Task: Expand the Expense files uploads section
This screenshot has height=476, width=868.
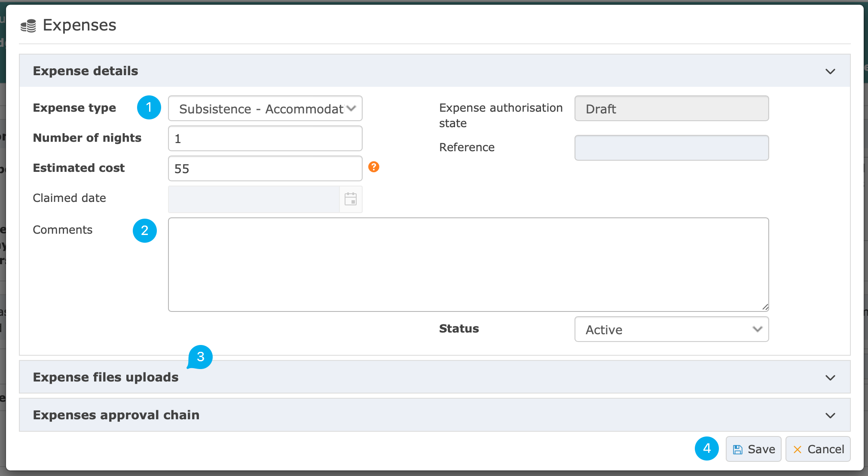Action: click(830, 378)
